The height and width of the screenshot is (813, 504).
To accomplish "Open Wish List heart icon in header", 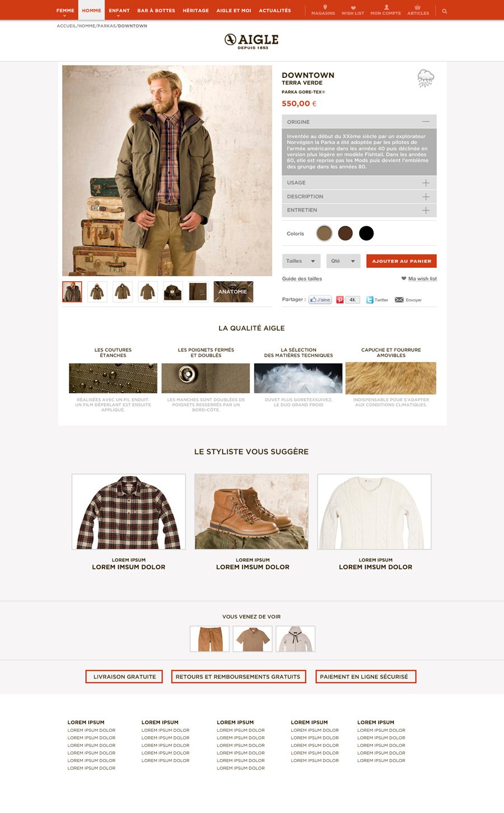I will pyautogui.click(x=353, y=8).
